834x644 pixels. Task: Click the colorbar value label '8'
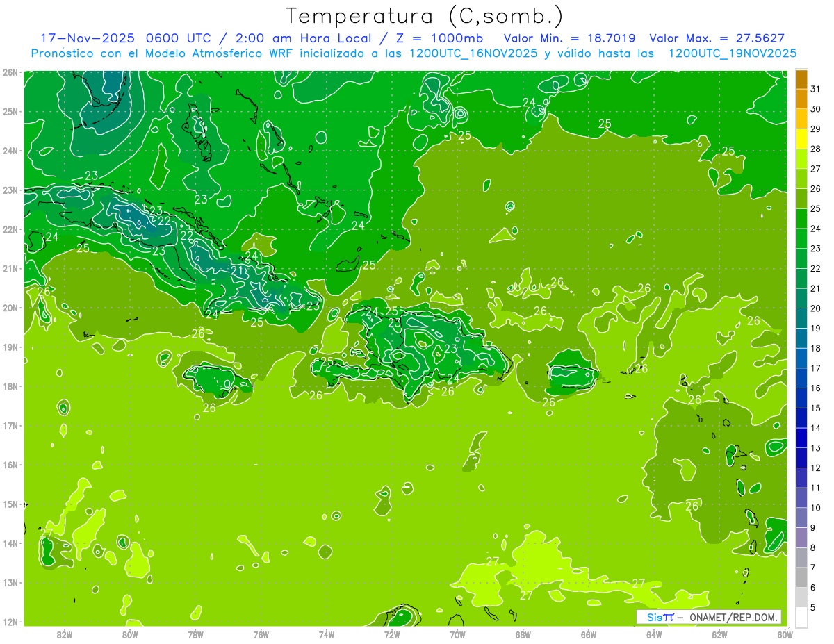point(813,547)
